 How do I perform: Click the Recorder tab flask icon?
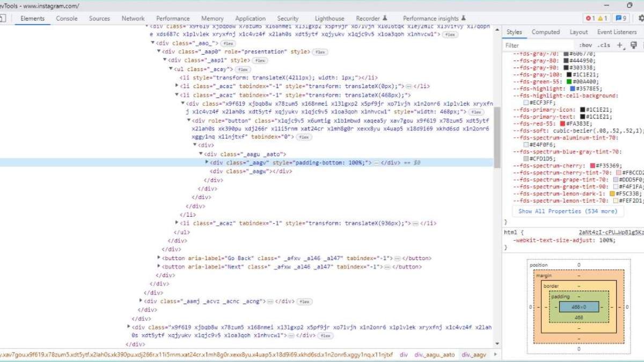coord(385,18)
